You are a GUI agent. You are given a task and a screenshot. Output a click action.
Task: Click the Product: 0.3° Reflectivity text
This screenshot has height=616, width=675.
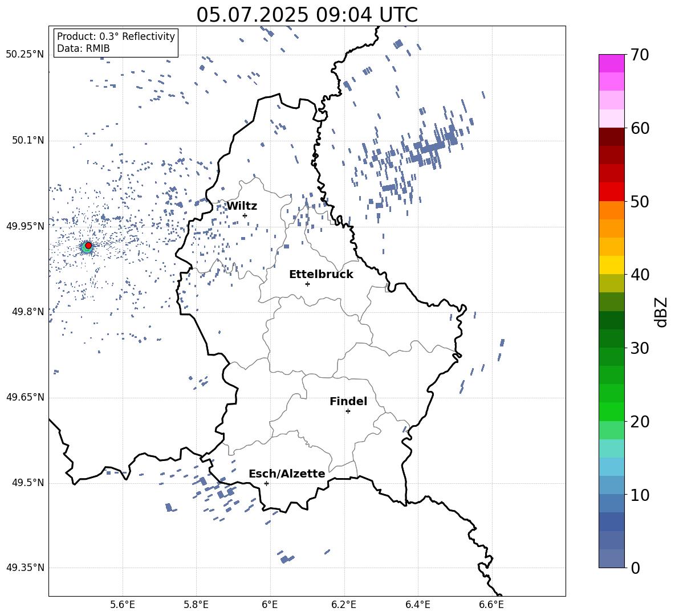[x=116, y=36]
